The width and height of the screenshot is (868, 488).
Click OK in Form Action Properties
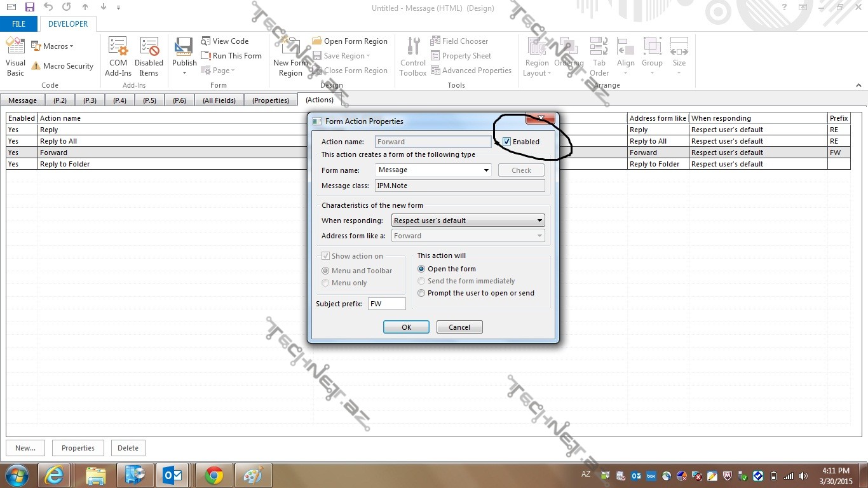point(406,327)
